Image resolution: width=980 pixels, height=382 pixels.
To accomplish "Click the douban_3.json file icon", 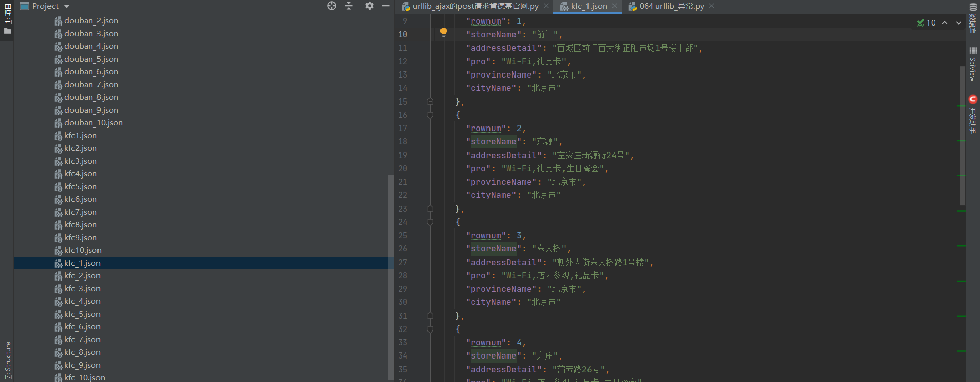I will (58, 34).
